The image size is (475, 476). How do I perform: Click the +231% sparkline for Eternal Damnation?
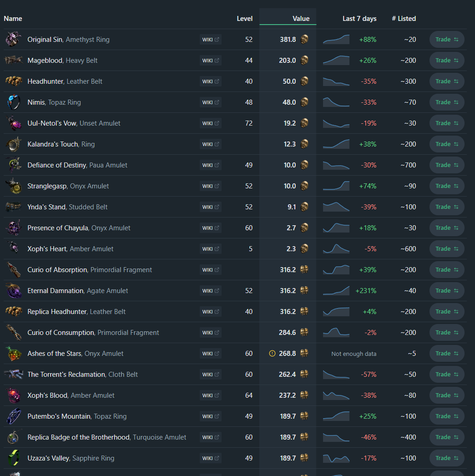coord(336,291)
